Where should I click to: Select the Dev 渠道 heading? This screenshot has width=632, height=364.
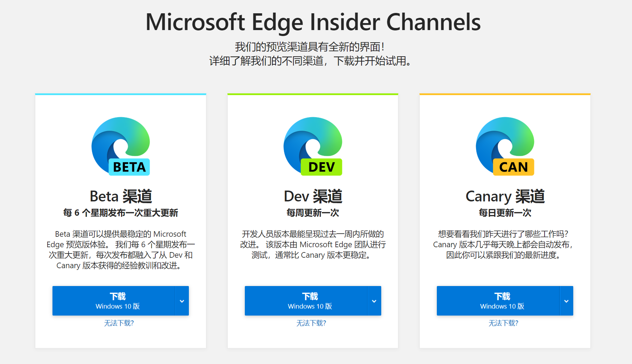[313, 196]
